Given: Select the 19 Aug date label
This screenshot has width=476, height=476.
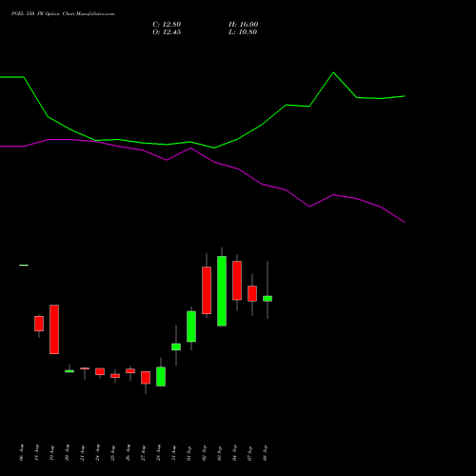Looking at the screenshot, I should (51, 453).
